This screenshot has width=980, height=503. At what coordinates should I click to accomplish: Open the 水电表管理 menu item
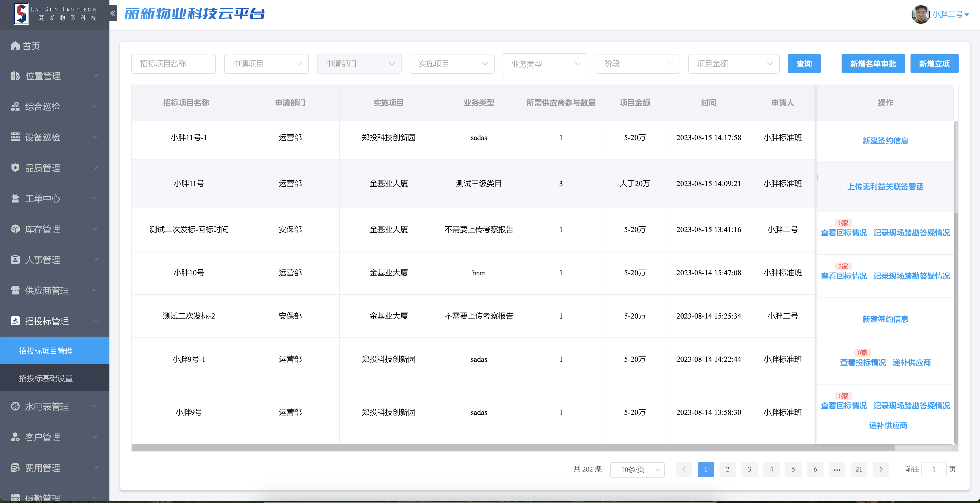coord(55,406)
